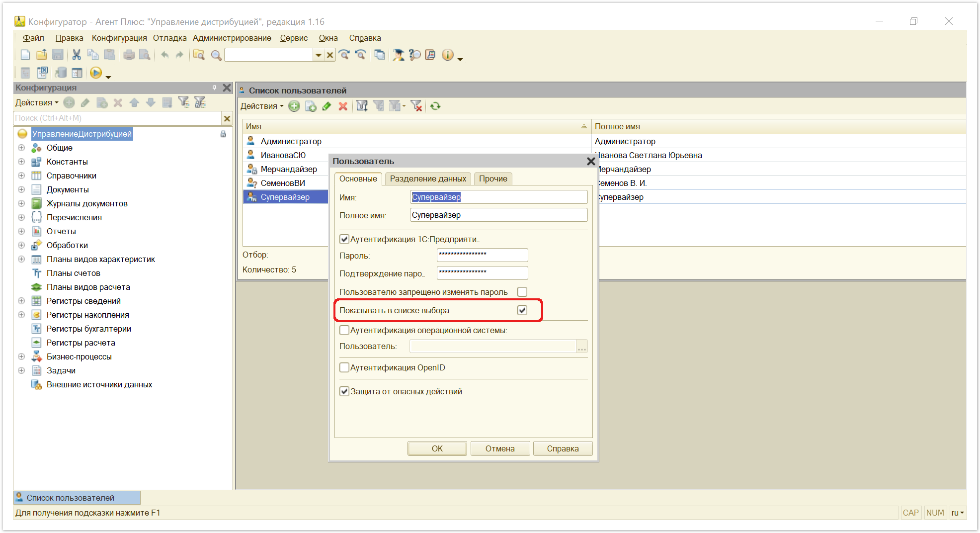Click the red delete user icon
980x533 pixels.
[343, 106]
